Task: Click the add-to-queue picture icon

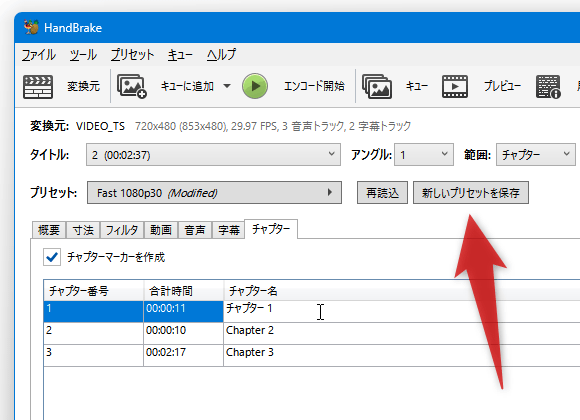Action: (132, 86)
